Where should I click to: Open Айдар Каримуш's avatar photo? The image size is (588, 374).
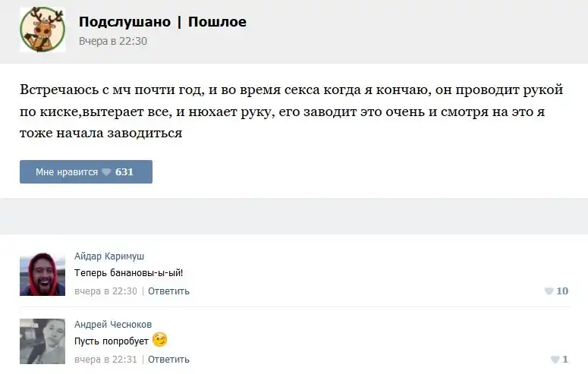tap(42, 274)
